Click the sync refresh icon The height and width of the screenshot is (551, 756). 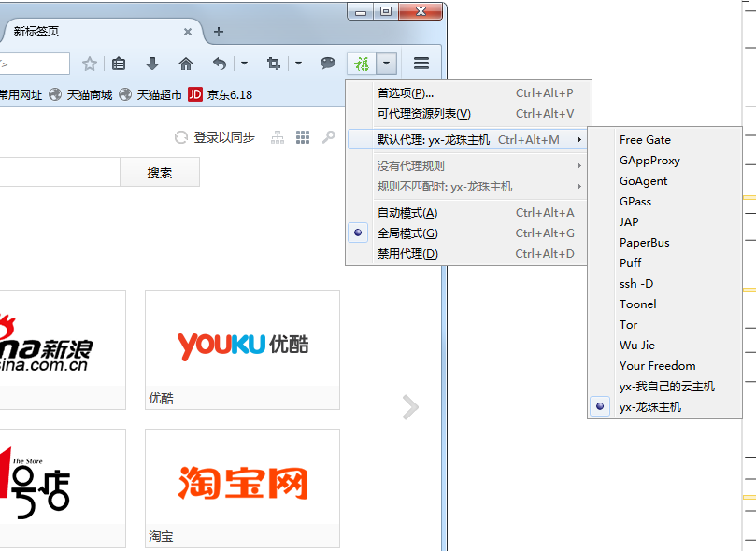click(180, 138)
